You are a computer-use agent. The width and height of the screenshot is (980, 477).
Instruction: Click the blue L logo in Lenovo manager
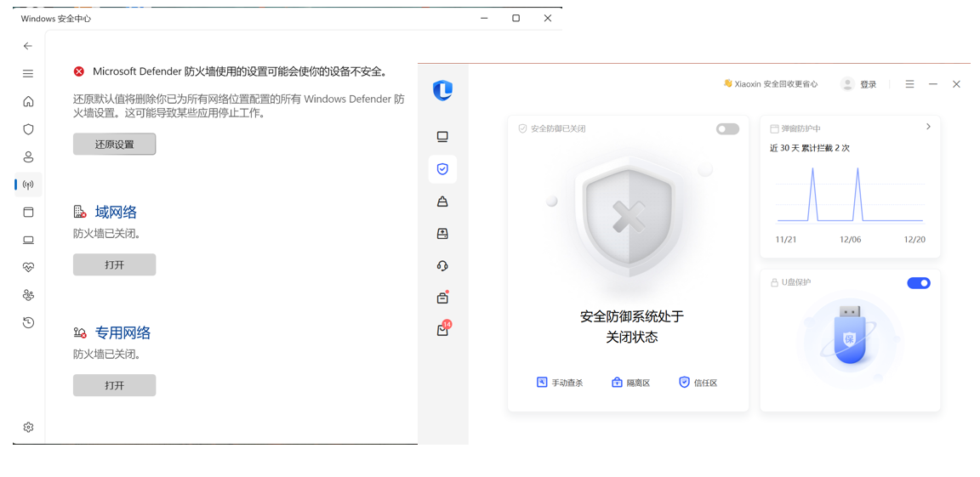click(442, 90)
